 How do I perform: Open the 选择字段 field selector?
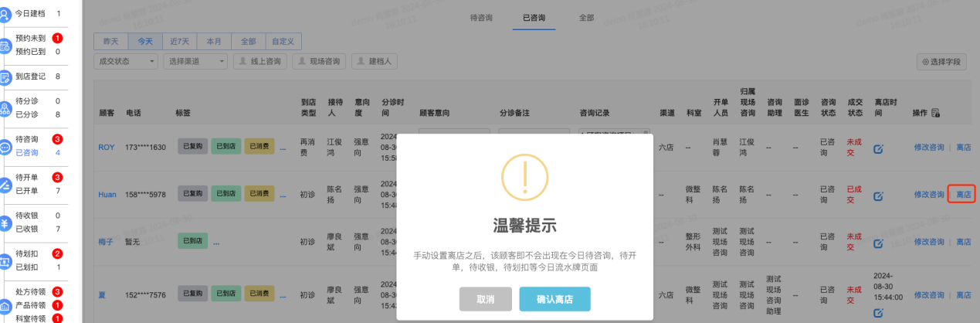tap(941, 62)
